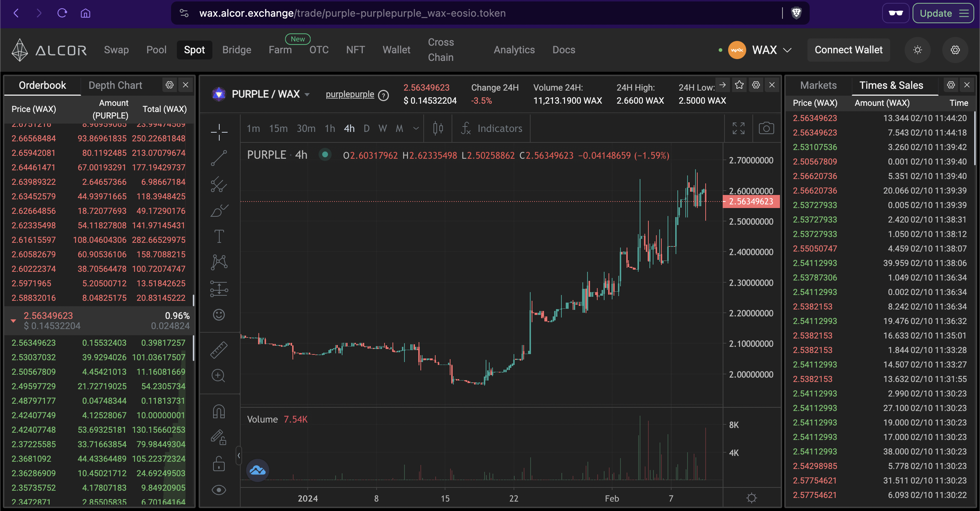Enter fullscreen chart mode
980x511 pixels.
pyautogui.click(x=739, y=129)
